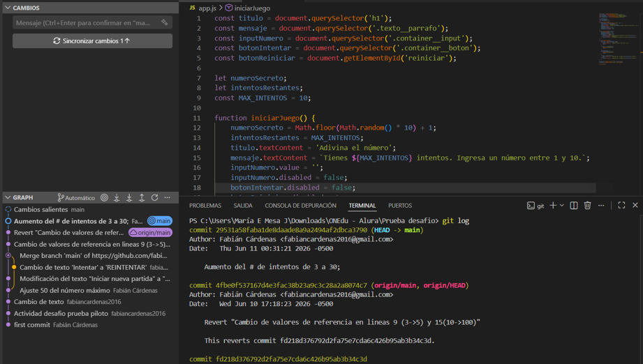
Task: Open terminal panel more actions ellipsis
Action: click(x=601, y=205)
